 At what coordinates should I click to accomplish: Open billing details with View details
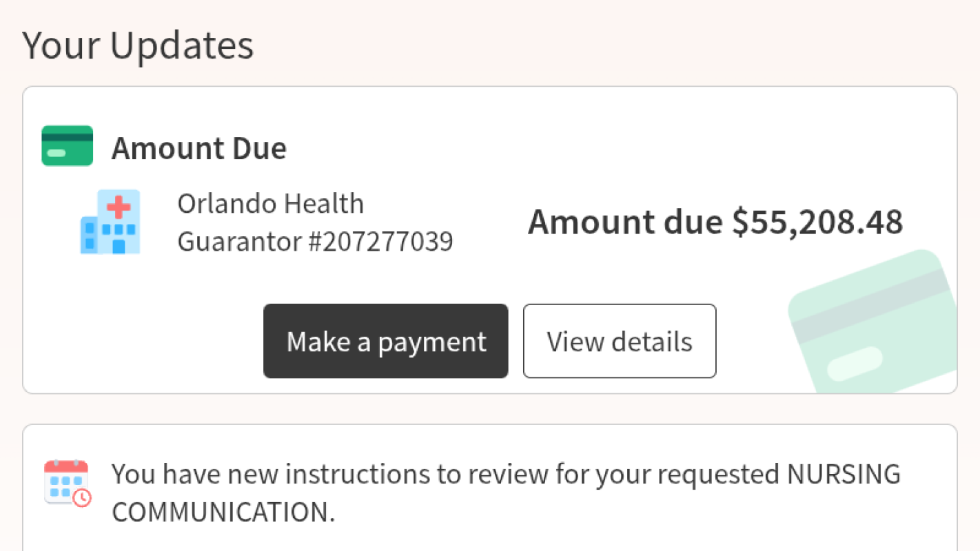619,341
